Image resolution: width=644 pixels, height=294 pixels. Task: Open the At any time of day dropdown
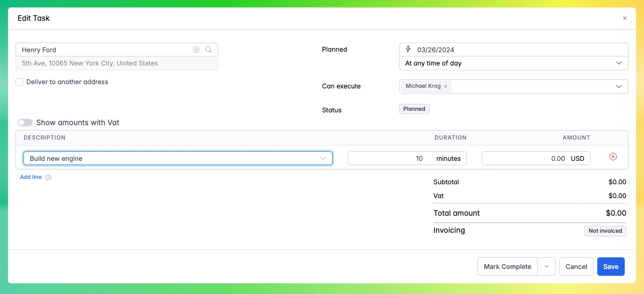click(513, 63)
